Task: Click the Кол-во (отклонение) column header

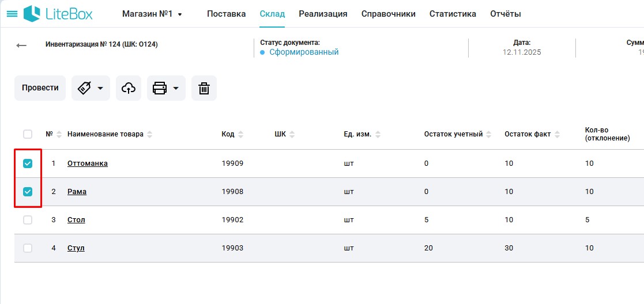Action: 608,134
